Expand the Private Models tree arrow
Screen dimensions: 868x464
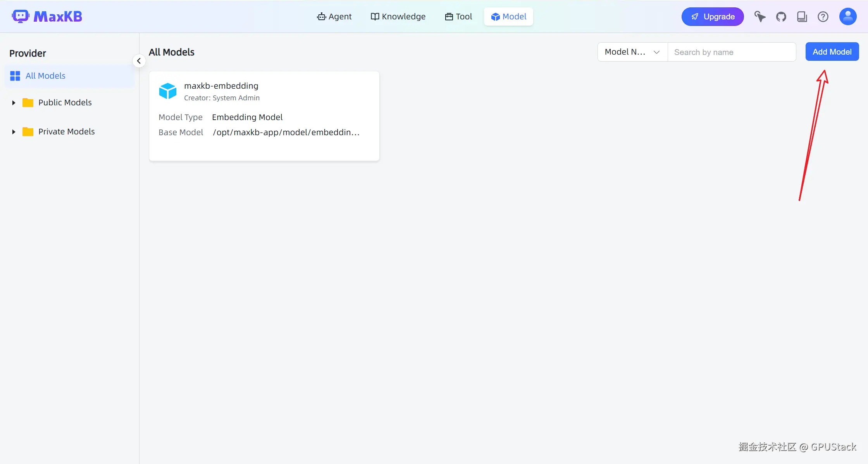click(x=14, y=132)
